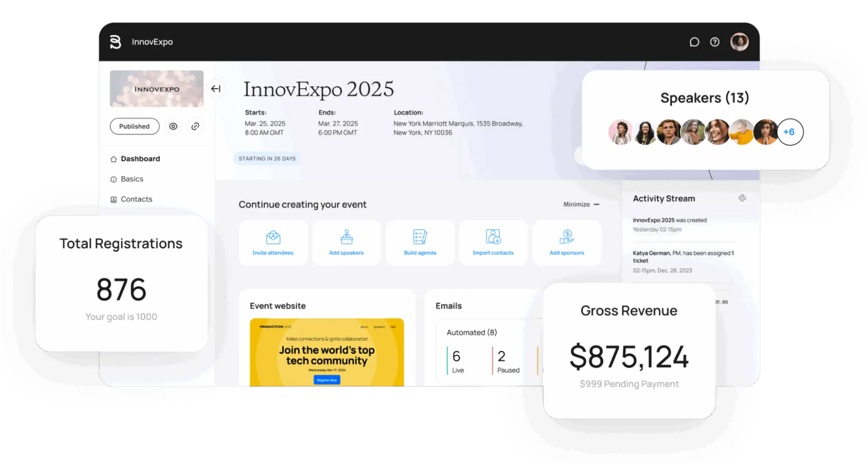The height and width of the screenshot is (464, 868).
Task: Minimize the Continue creating your event section
Action: pyautogui.click(x=581, y=204)
